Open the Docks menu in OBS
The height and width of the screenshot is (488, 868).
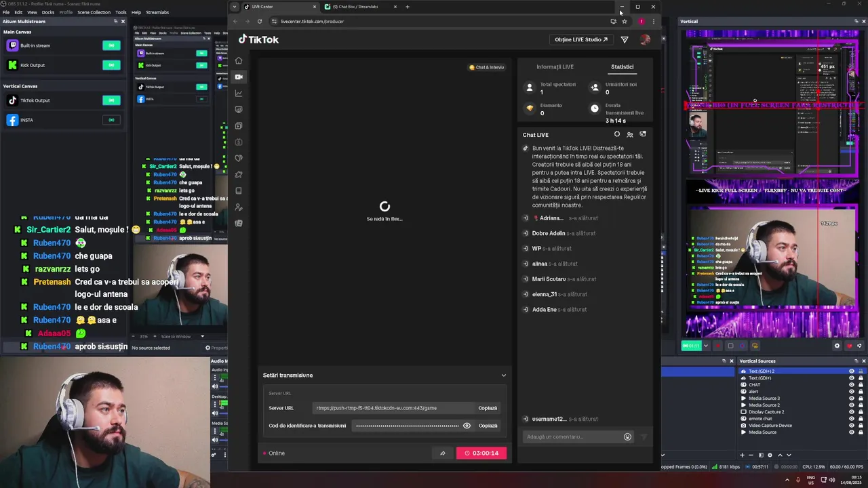(x=47, y=12)
